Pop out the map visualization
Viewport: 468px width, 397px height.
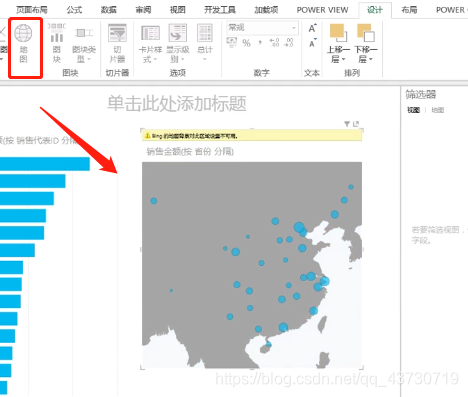[x=356, y=124]
